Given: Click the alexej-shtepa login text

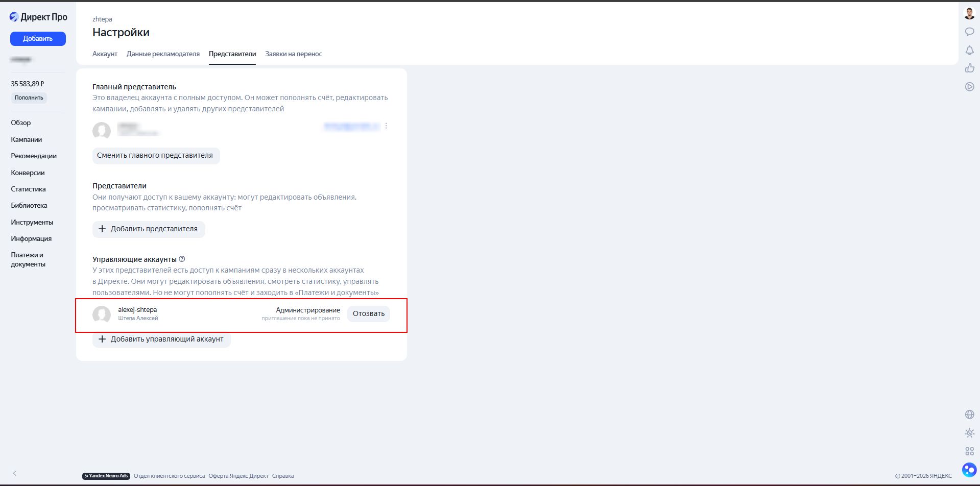Looking at the screenshot, I should pos(137,309).
